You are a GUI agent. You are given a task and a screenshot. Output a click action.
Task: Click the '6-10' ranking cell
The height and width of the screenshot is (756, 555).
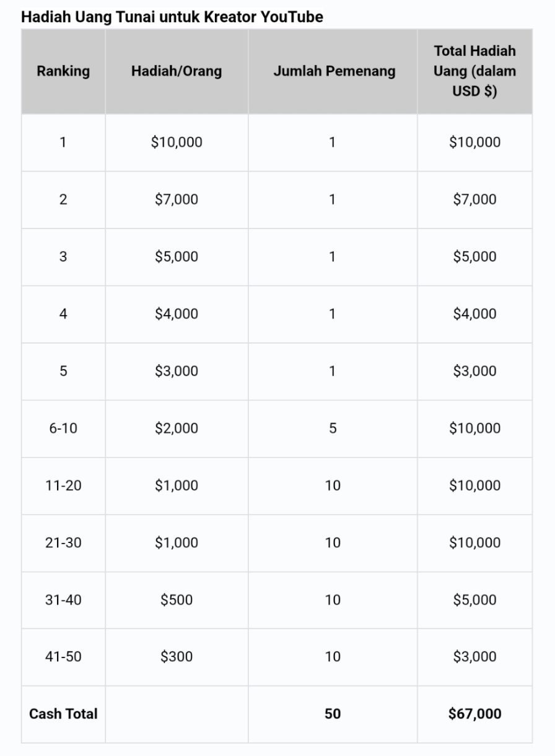(63, 428)
